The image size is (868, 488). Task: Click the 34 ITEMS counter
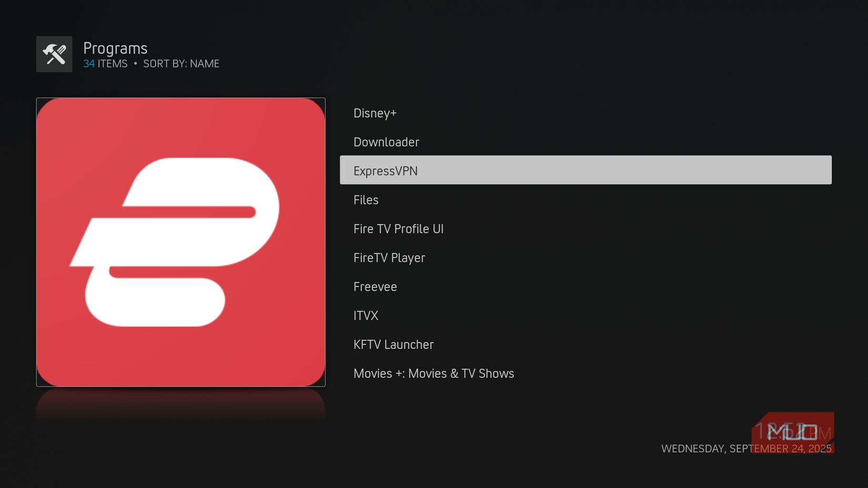point(105,63)
